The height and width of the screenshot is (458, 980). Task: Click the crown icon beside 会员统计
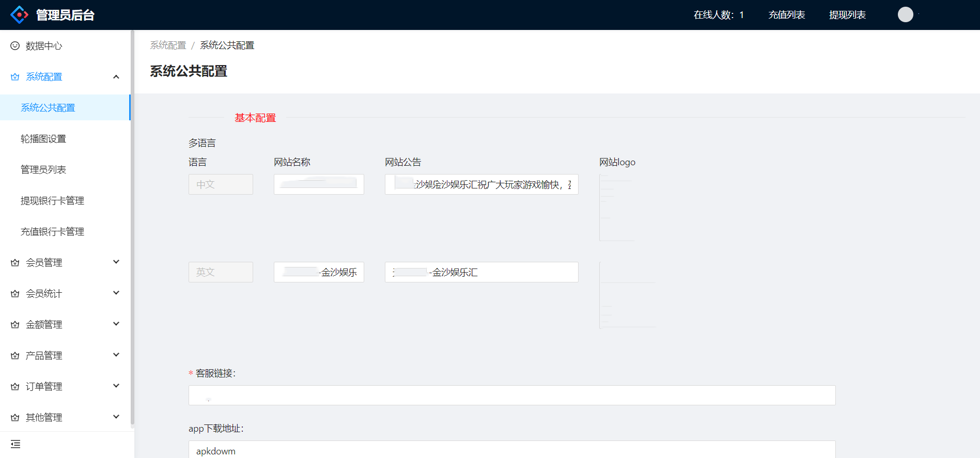[x=15, y=294]
